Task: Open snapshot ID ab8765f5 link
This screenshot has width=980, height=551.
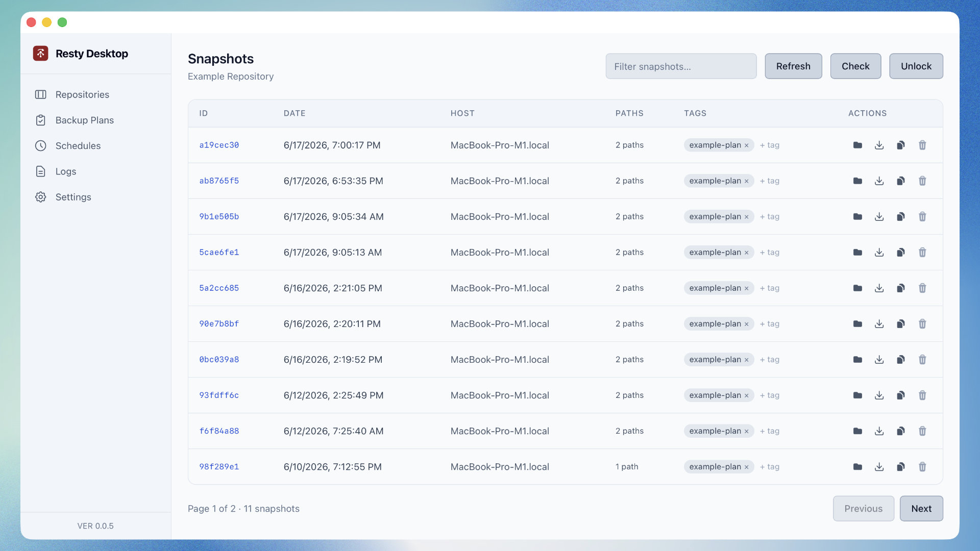Action: pyautogui.click(x=219, y=181)
